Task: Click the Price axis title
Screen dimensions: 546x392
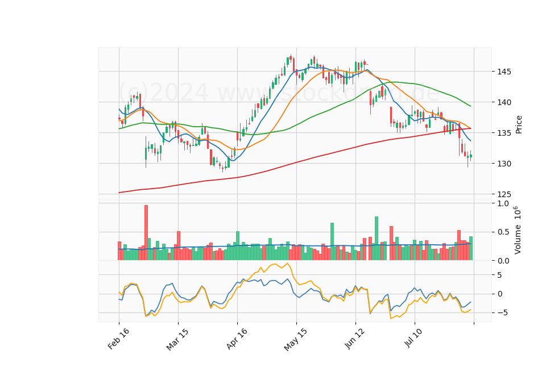Action: click(519, 124)
